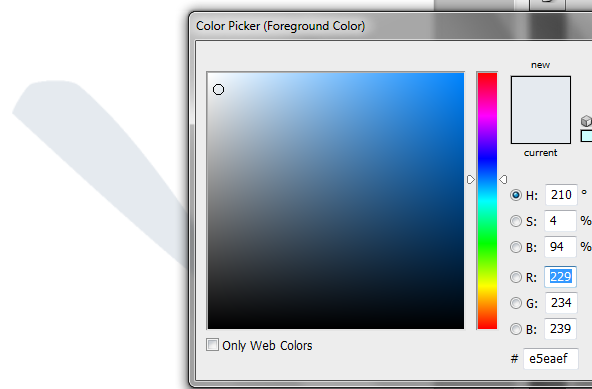The height and width of the screenshot is (389, 592).
Task: Click the H field showing 210
Action: coord(561,195)
